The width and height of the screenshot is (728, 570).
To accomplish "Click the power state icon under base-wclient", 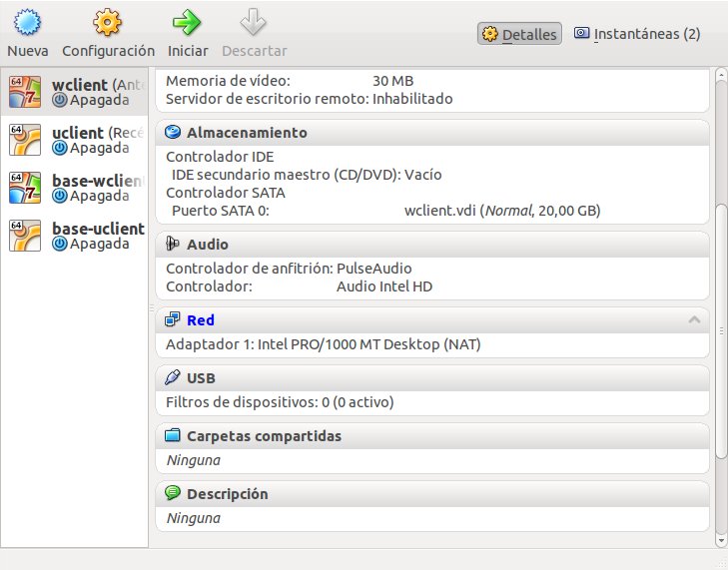I will coord(60,196).
